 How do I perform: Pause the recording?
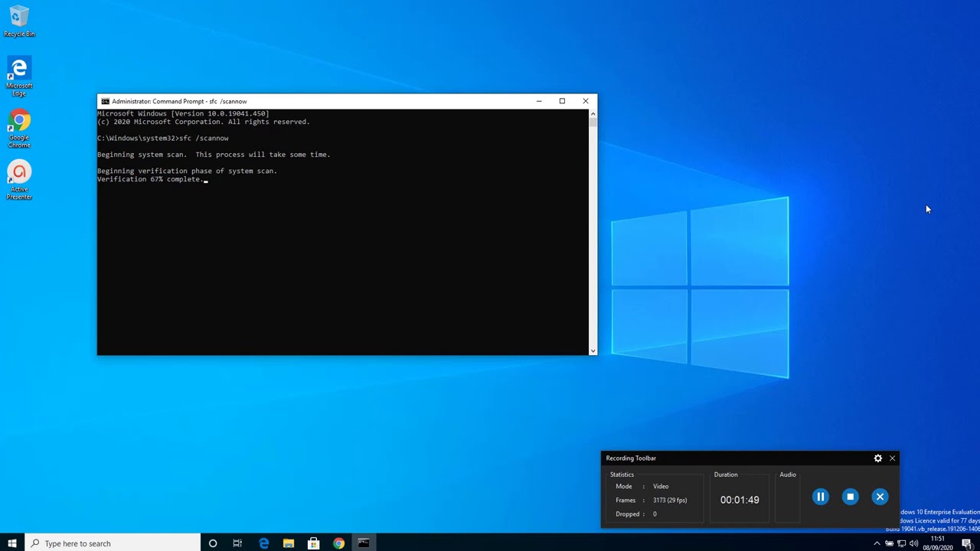820,497
